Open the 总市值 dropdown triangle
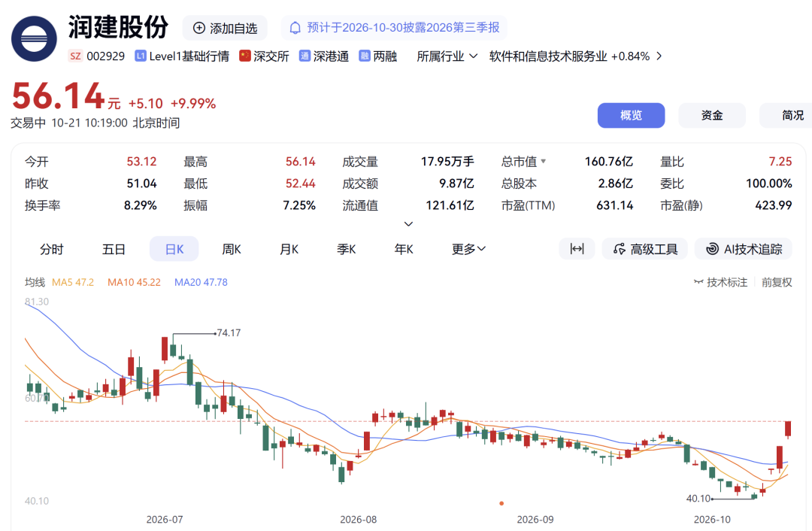The image size is (812, 531). point(544,162)
